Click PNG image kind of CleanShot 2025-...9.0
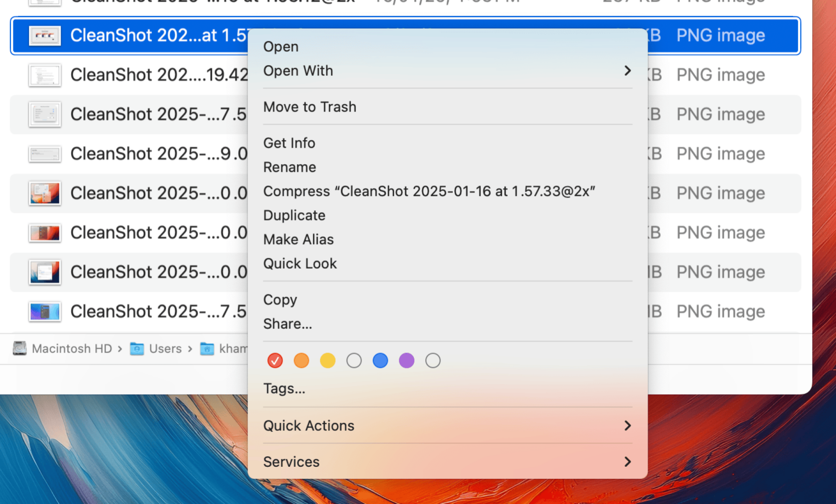836x504 pixels. (x=721, y=154)
